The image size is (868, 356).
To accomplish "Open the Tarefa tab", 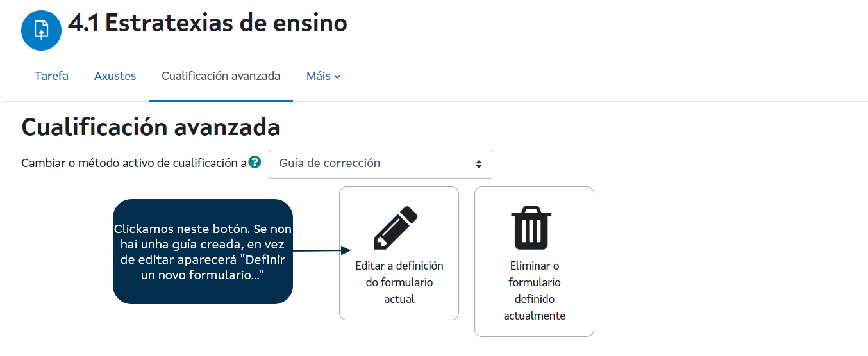I will pyautogui.click(x=51, y=76).
